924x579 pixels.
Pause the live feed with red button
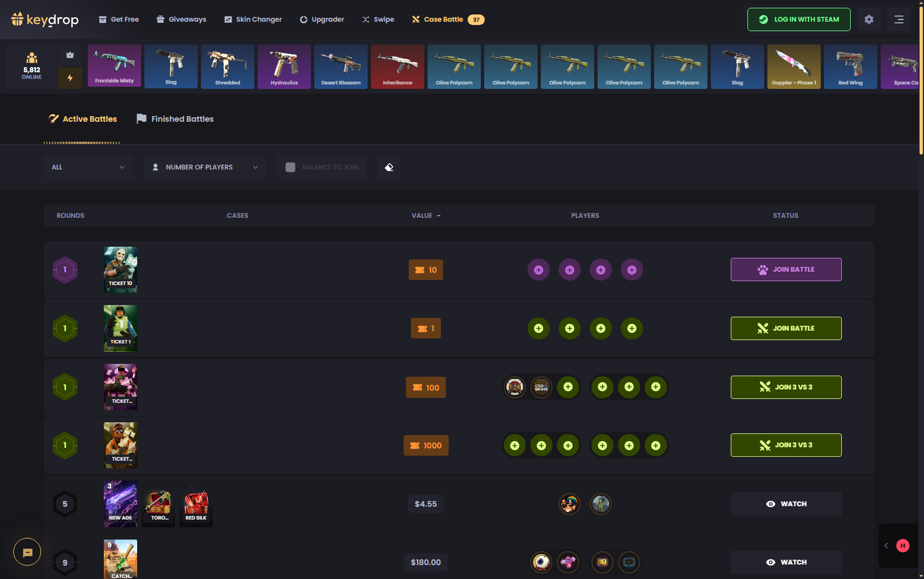pyautogui.click(x=903, y=546)
